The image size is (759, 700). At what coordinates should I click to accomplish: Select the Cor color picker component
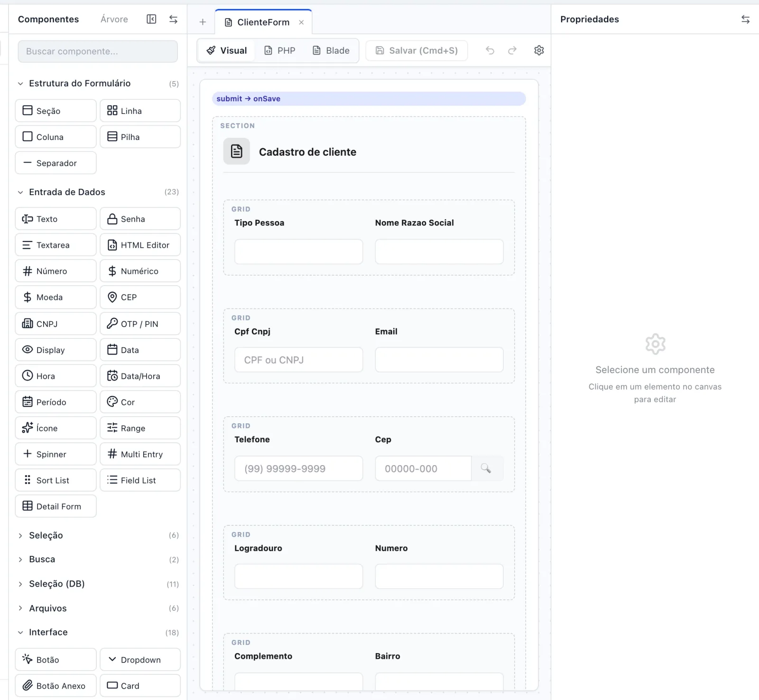(x=140, y=402)
